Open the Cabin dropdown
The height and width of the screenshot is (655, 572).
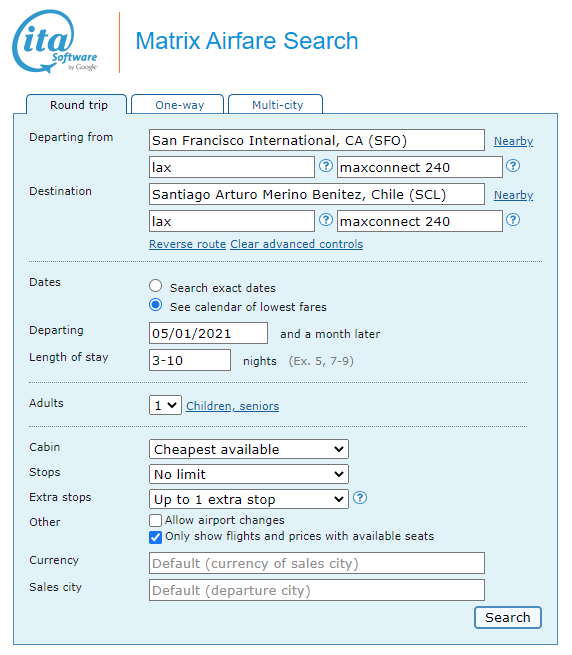[x=249, y=449]
